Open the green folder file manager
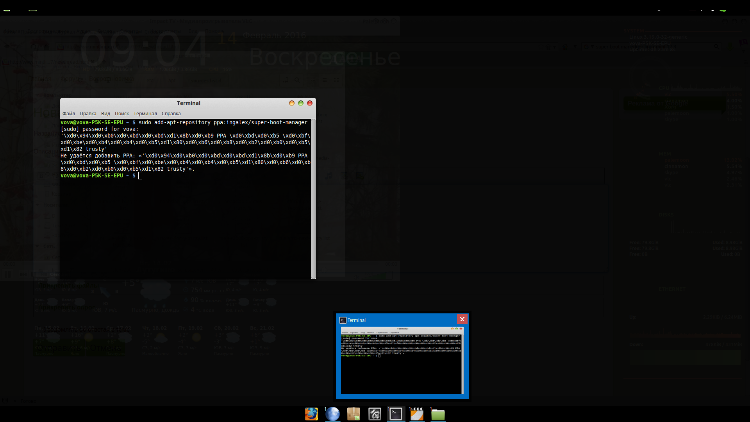750x422 pixels. point(438,413)
